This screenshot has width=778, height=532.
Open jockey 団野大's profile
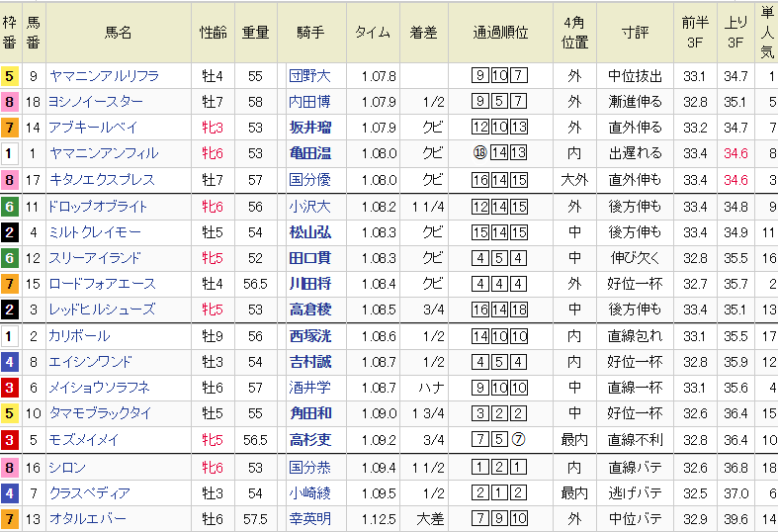tap(309, 75)
